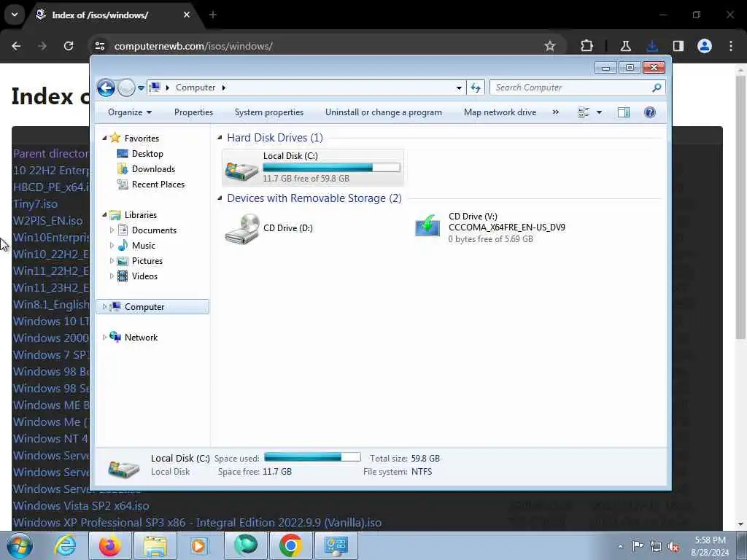Click the Windows Explorer taskbar icon
This screenshot has width=747, height=560.
(155, 545)
